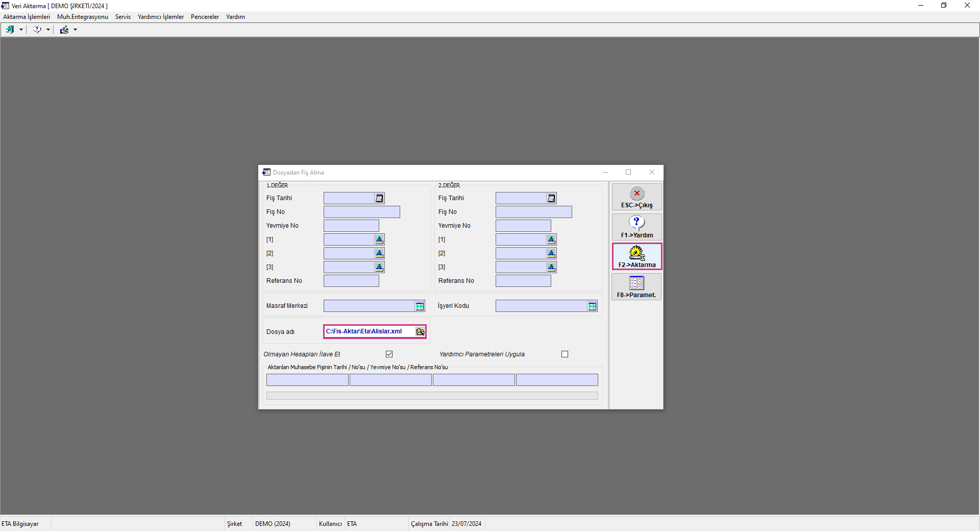This screenshot has height=531, width=980.
Task: Open Aktarma İşlemleri menu
Action: (27, 17)
